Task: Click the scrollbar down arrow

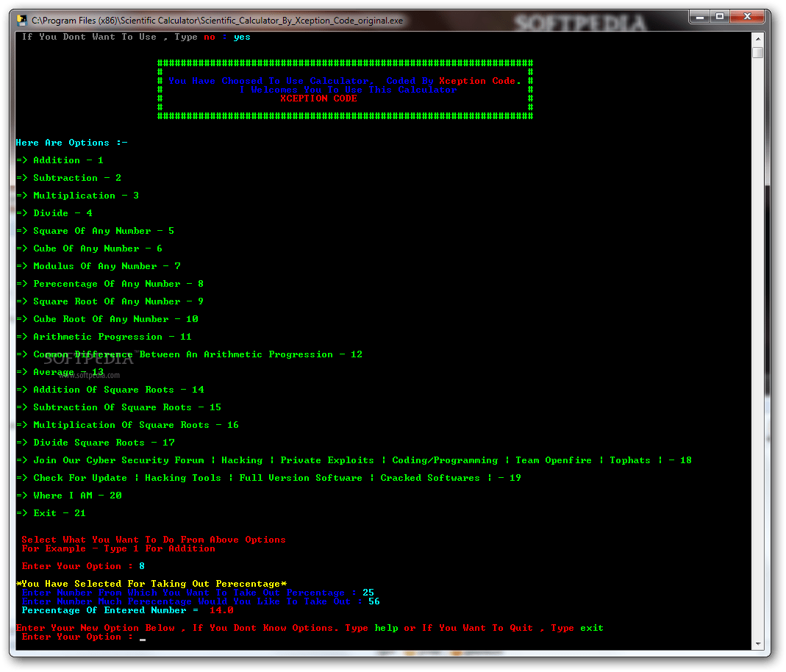Action: coord(757,644)
